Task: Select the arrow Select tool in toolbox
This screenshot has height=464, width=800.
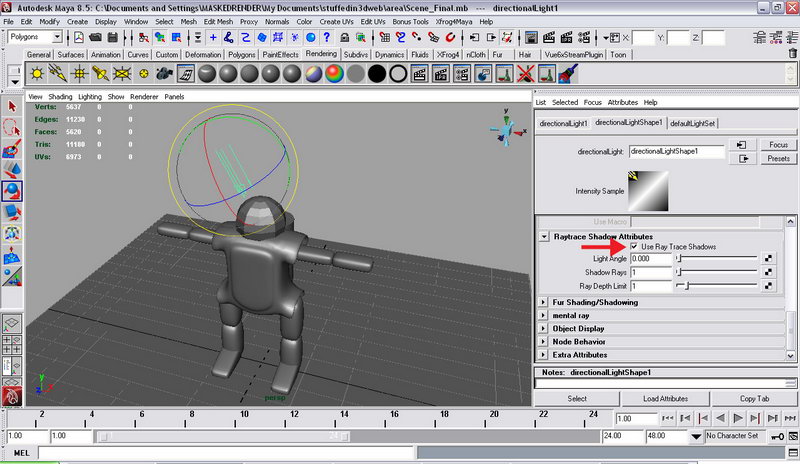Action: point(12,106)
